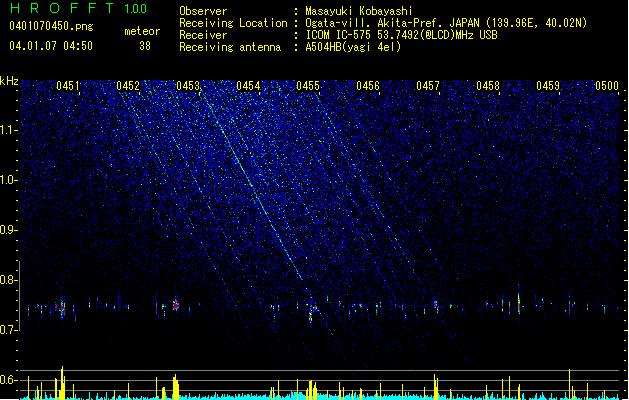Screen dimensions: 629x400
Task: Click the 0452 time marker
Action: coord(128,86)
